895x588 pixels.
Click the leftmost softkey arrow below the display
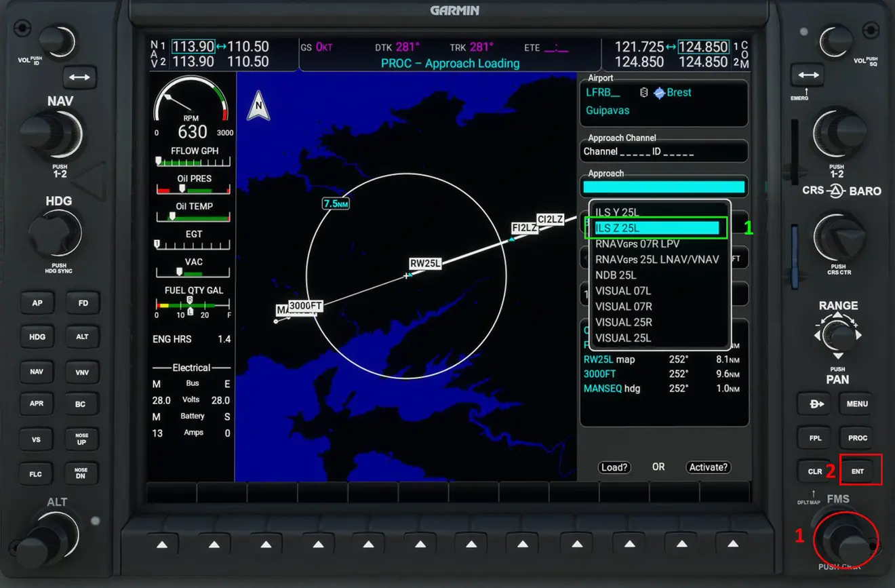click(162, 545)
